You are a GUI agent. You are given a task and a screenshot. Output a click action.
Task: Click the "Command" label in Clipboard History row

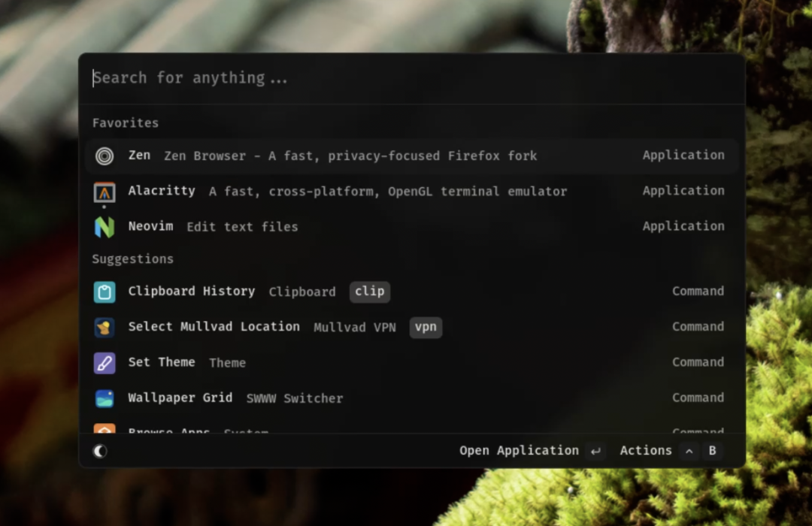click(698, 292)
